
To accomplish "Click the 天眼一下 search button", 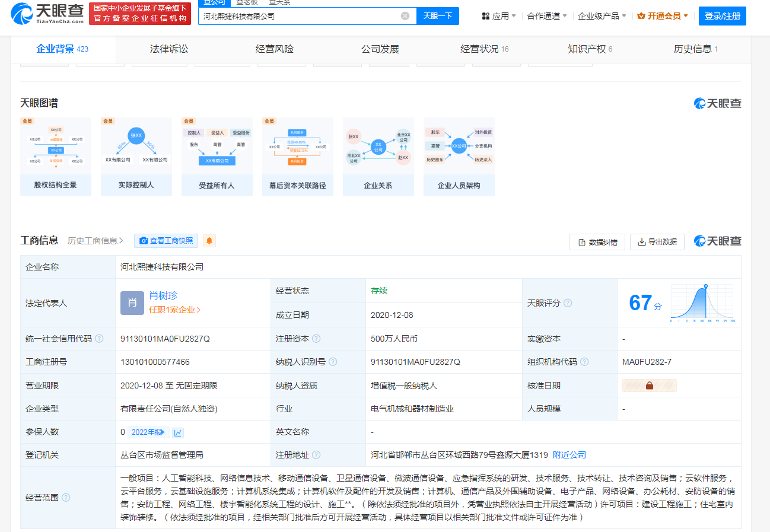I will tap(438, 16).
